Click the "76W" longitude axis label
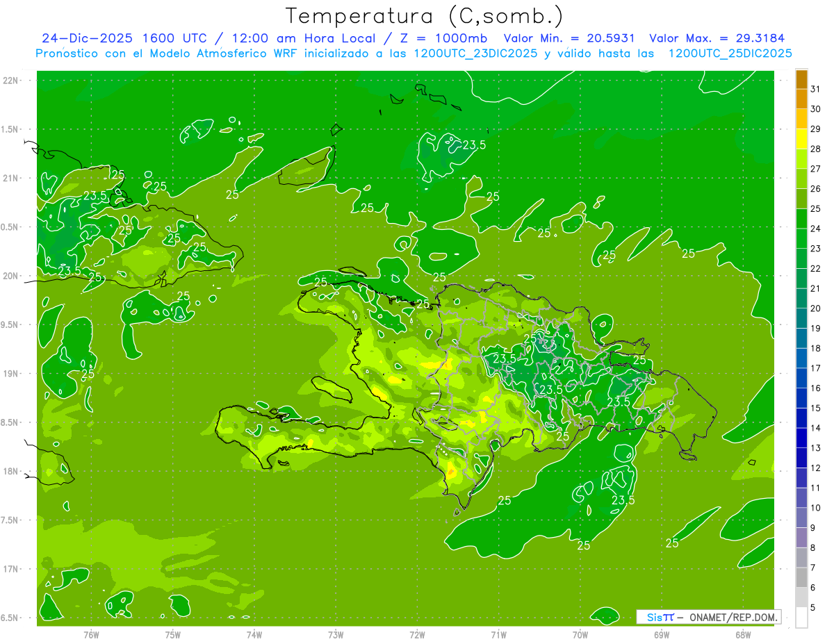This screenshot has width=834, height=644. pyautogui.click(x=91, y=634)
